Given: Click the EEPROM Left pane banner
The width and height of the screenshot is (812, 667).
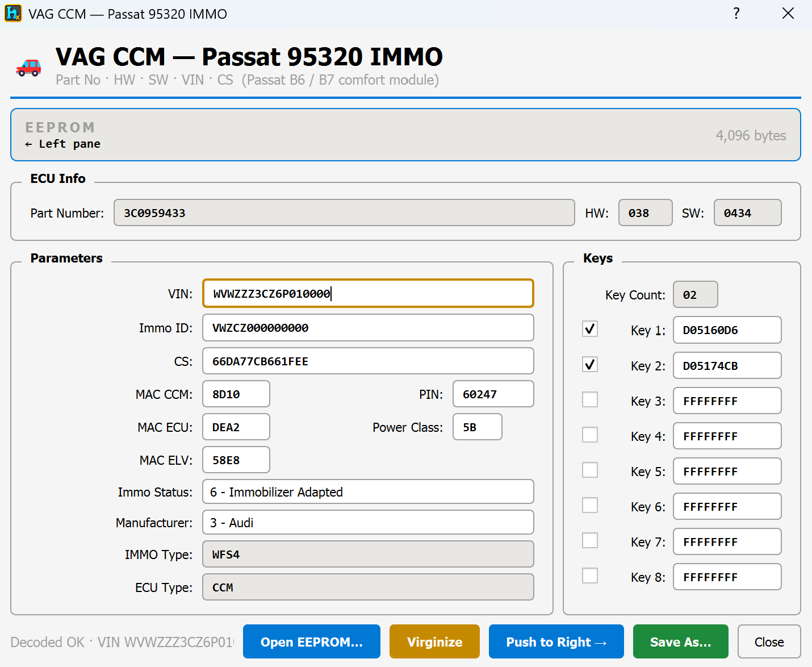Looking at the screenshot, I should pos(405,135).
